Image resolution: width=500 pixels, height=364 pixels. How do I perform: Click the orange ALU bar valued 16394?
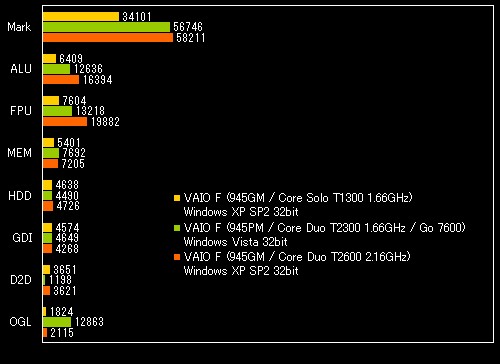coord(61,80)
